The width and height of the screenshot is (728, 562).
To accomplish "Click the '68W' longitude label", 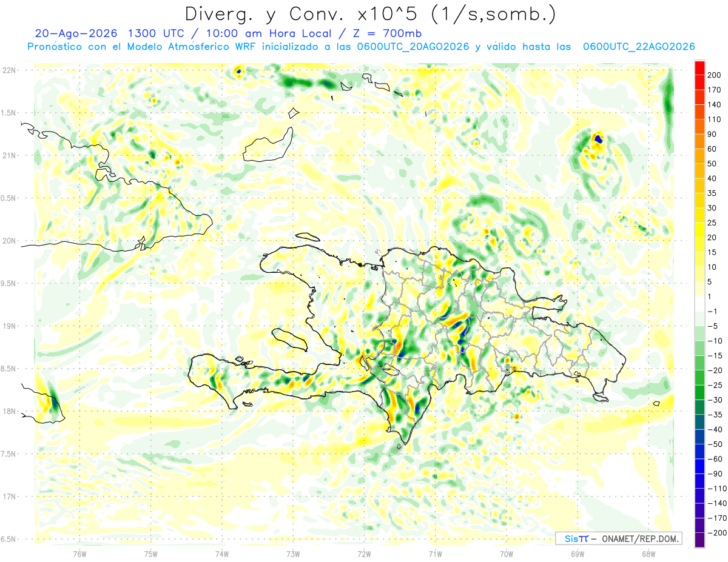I will click(649, 554).
